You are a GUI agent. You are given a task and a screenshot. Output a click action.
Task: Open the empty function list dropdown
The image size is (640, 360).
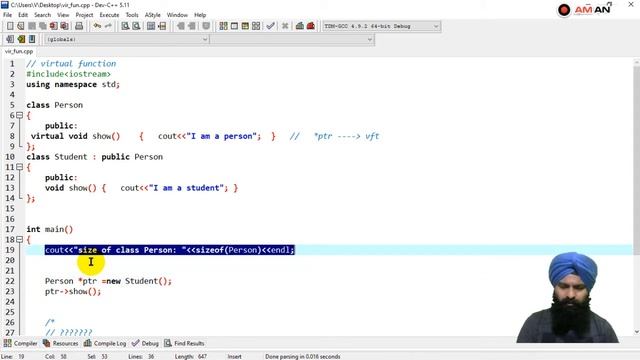coord(369,39)
